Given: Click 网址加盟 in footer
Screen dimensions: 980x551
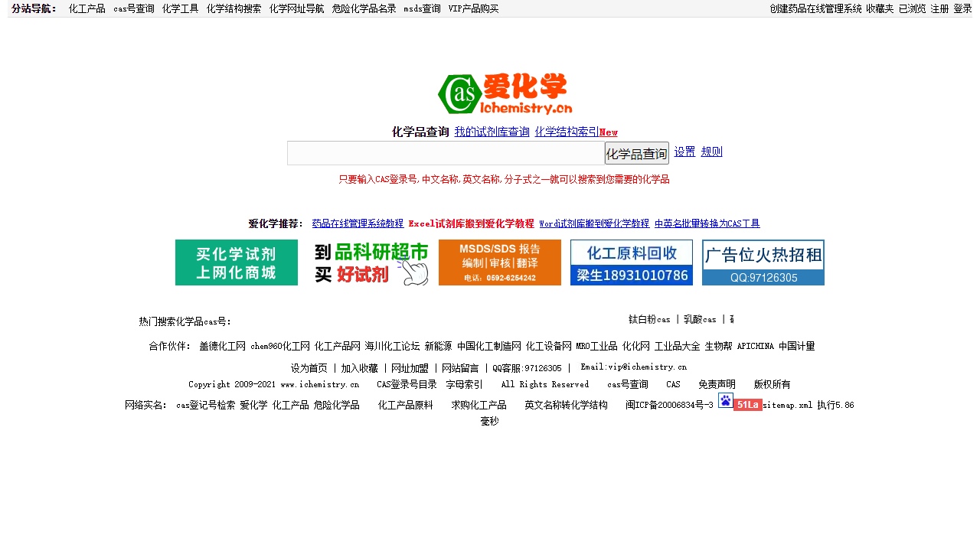Looking at the screenshot, I should [x=410, y=367].
